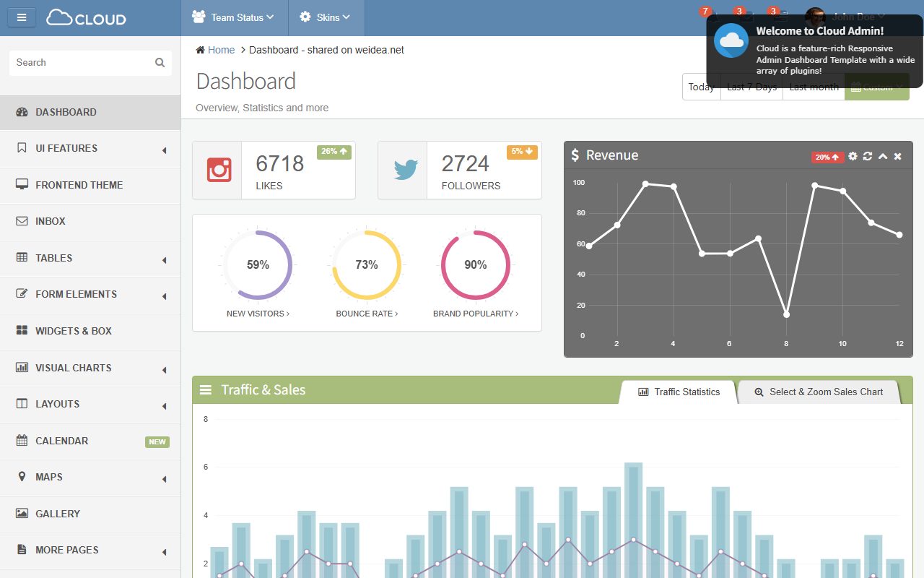Open the Team Status dropdown
The height and width of the screenshot is (578, 924).
click(x=233, y=17)
